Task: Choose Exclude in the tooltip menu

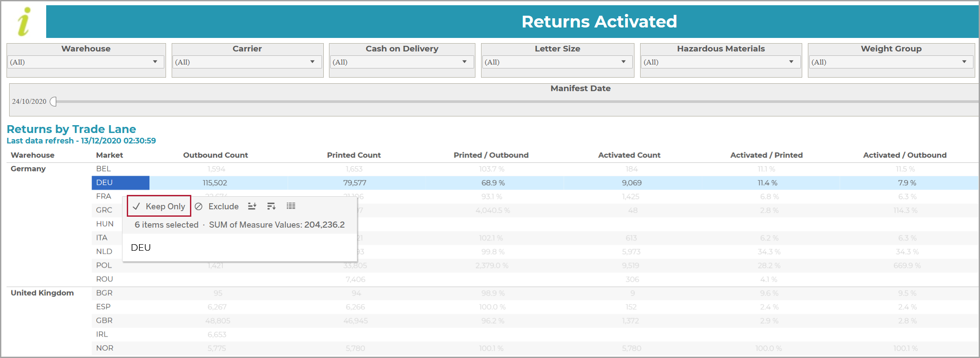Action: coord(217,206)
